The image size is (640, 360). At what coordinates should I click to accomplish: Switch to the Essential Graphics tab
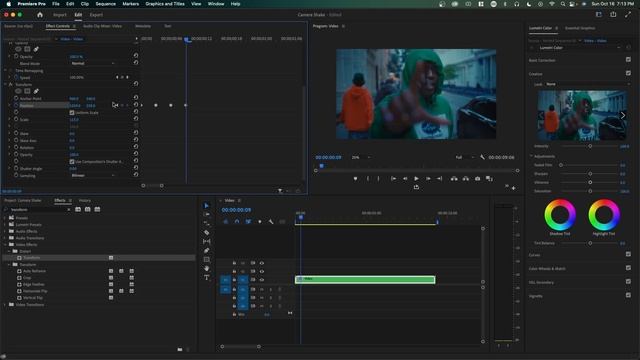click(580, 28)
